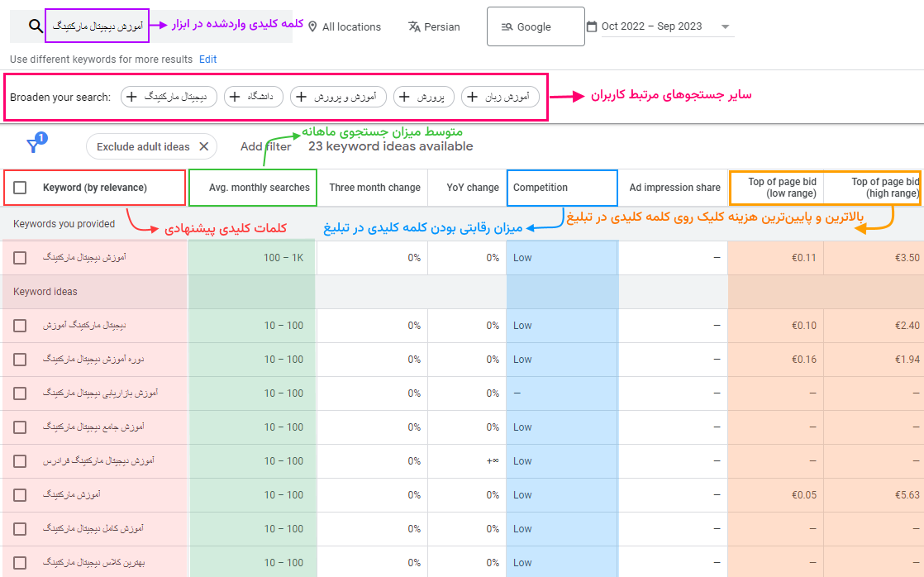Screen dimensions: 924x577
Task: Add the آموزش زبان broaden suggestion
Action: (x=500, y=97)
